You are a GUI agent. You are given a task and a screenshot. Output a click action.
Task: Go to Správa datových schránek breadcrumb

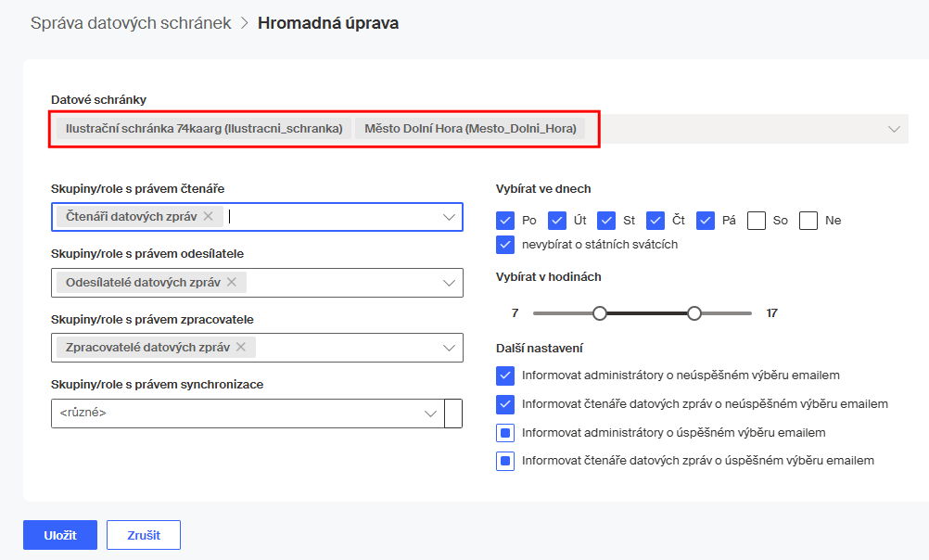[x=131, y=23]
